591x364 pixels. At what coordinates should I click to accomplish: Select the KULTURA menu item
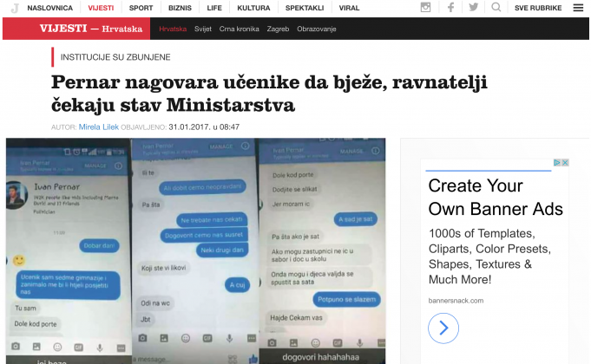pyautogui.click(x=254, y=8)
